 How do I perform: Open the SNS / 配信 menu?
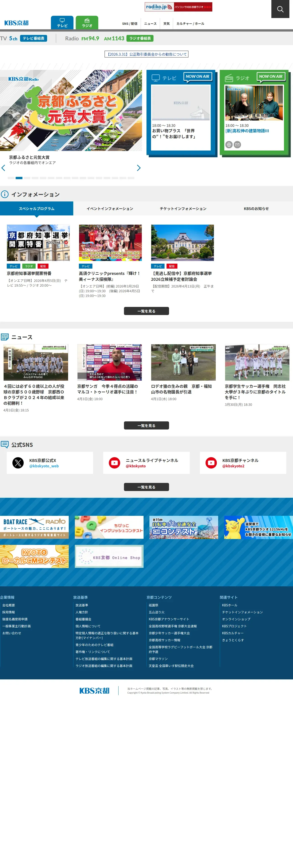(130, 24)
